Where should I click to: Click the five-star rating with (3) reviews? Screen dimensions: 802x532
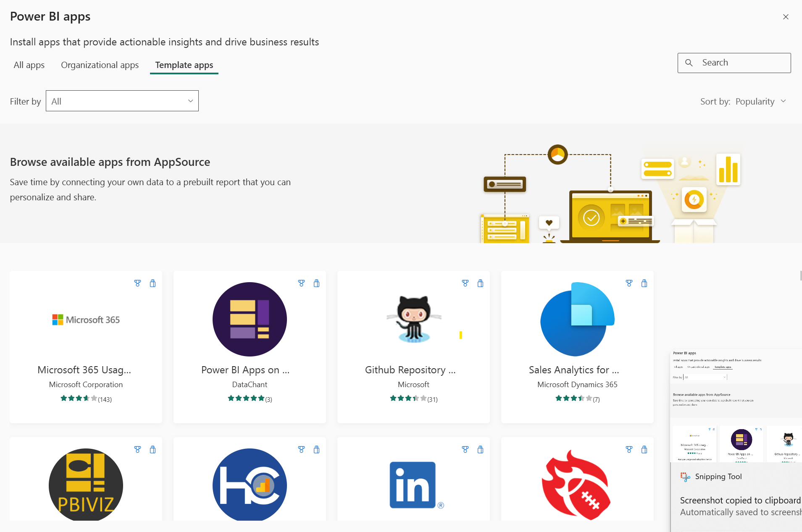click(x=250, y=399)
